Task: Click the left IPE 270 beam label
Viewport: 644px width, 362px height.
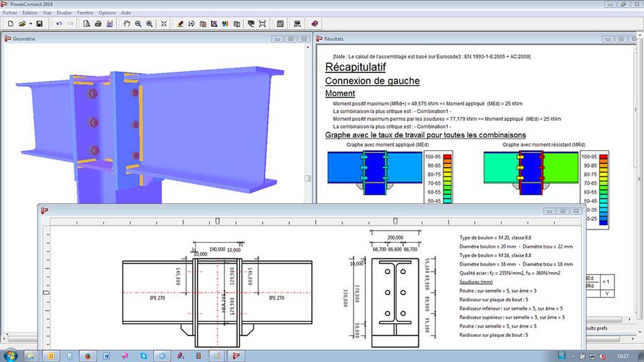Action: click(157, 298)
